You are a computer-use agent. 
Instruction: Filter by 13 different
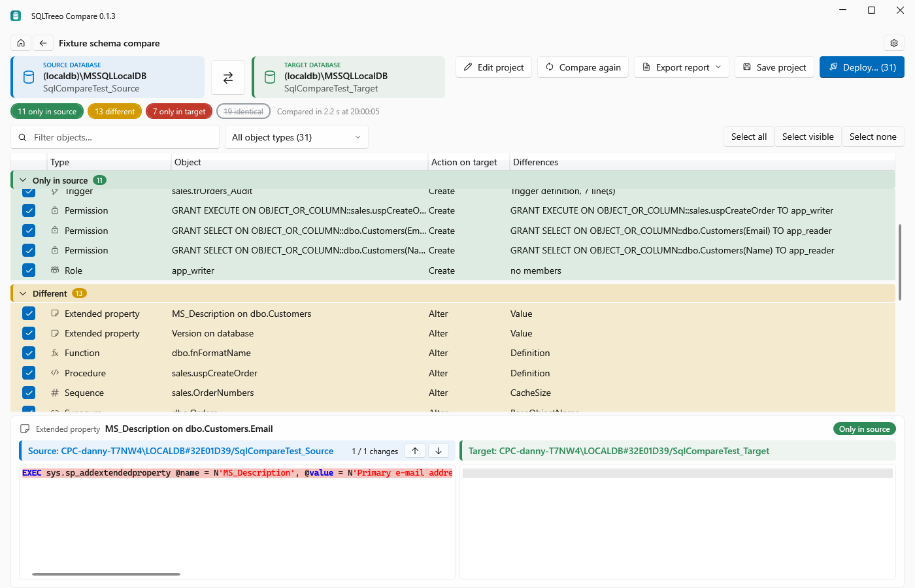(115, 112)
